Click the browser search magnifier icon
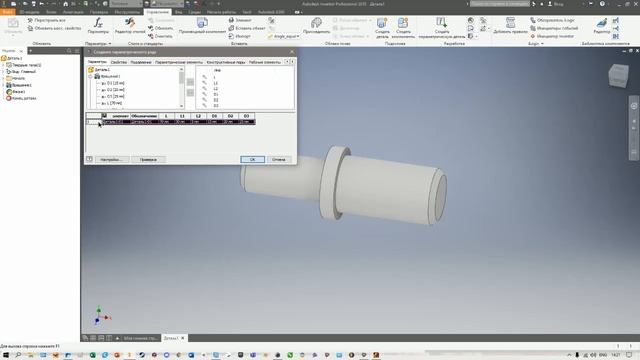The image size is (640, 360). [x=69, y=51]
